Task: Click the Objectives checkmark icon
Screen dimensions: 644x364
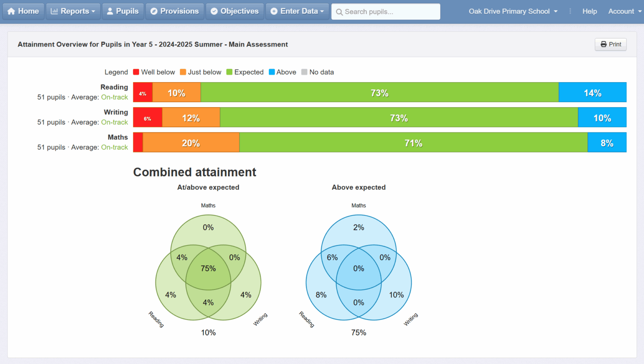Action: click(x=214, y=11)
